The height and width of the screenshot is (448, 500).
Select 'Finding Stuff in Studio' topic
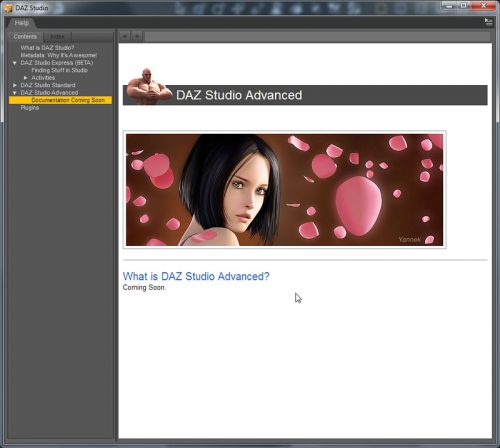click(60, 70)
